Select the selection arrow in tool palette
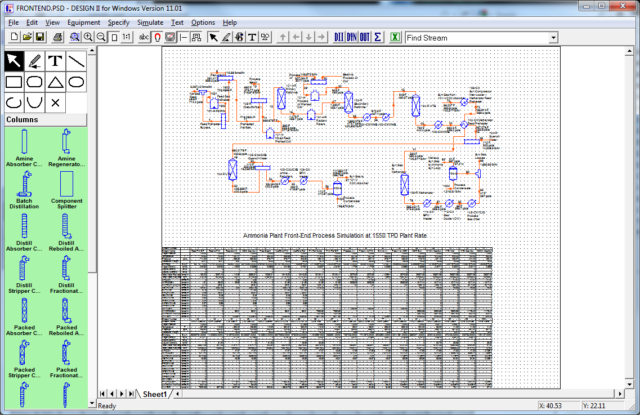Screen dimensions: 640x415 (x=14, y=61)
